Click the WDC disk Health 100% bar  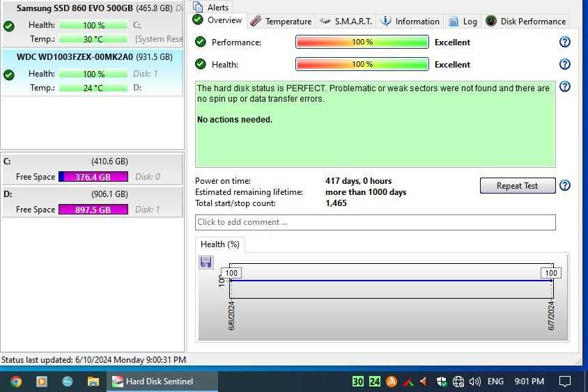pyautogui.click(x=93, y=74)
